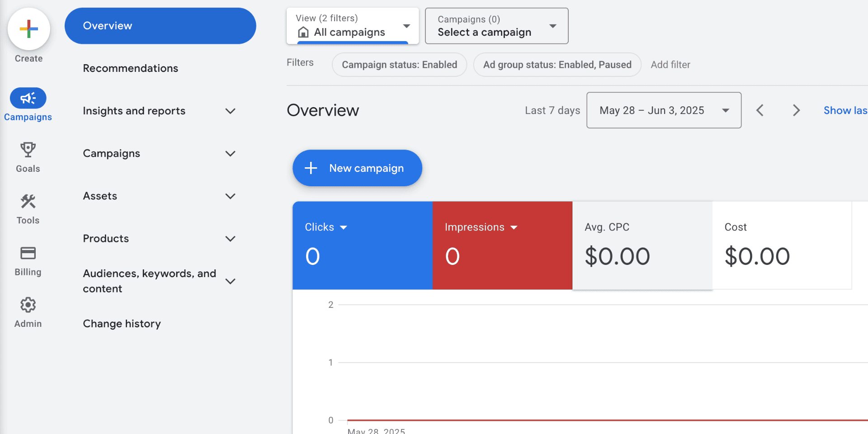
Task: Click the Add filter link
Action: pyautogui.click(x=670, y=65)
